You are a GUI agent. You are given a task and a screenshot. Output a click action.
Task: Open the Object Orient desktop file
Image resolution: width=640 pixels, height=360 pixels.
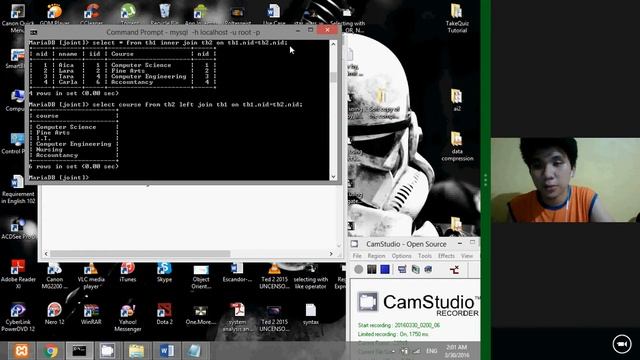pos(201,276)
